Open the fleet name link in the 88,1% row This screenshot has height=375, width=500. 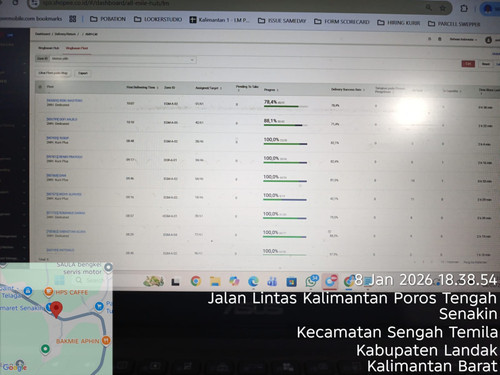pos(62,119)
